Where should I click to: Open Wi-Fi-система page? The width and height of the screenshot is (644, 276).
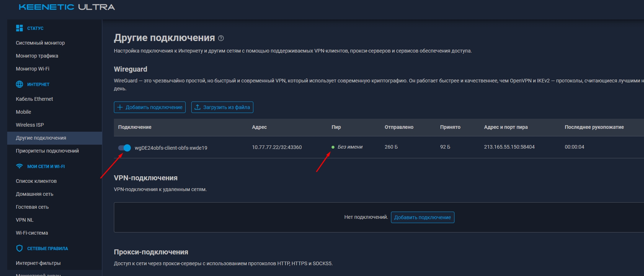point(32,233)
